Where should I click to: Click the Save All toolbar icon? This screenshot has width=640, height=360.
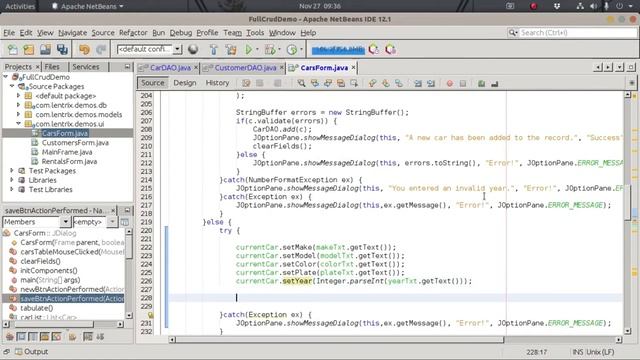(62, 49)
